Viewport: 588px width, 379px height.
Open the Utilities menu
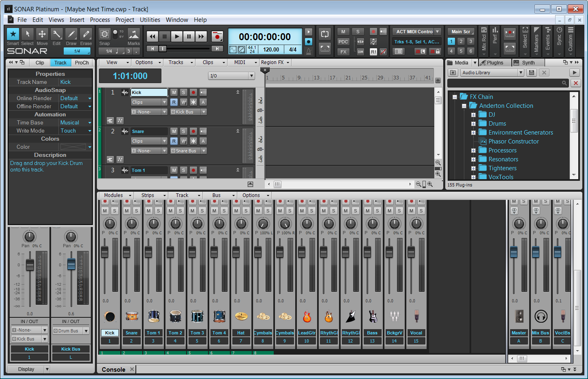tap(150, 20)
